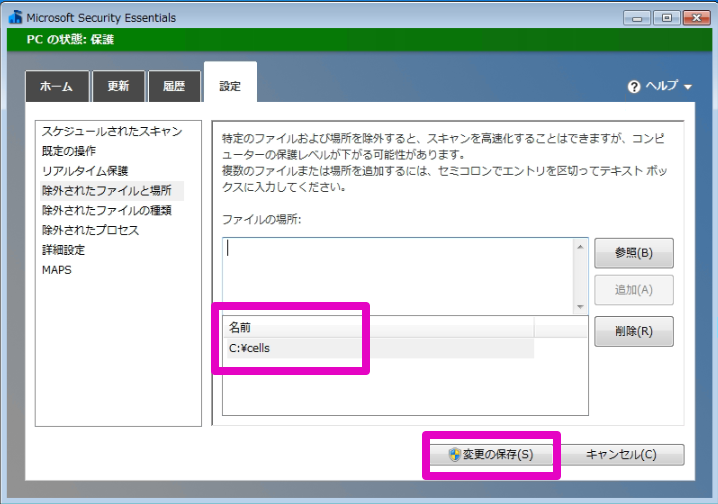Select 除外されたファイルと場所 entry
718x504 pixels.
112,191
